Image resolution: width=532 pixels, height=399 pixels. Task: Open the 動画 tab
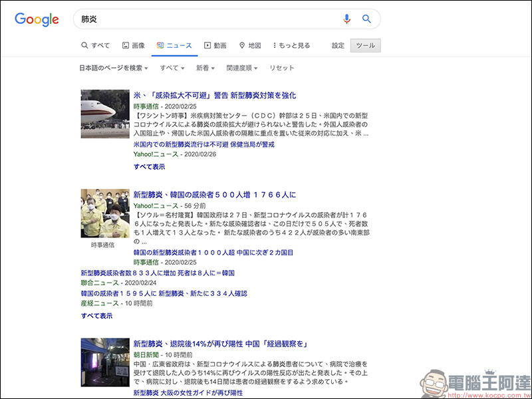click(x=215, y=45)
